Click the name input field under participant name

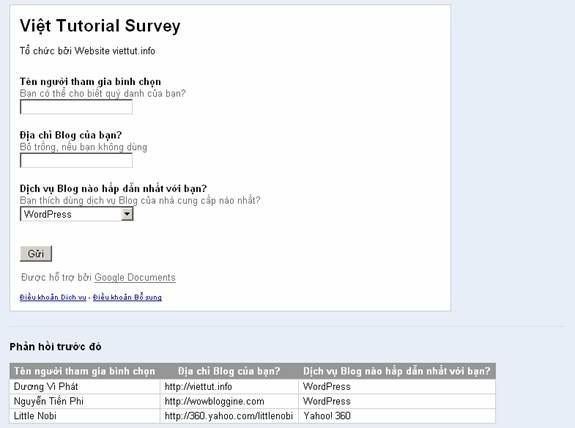coord(76,107)
